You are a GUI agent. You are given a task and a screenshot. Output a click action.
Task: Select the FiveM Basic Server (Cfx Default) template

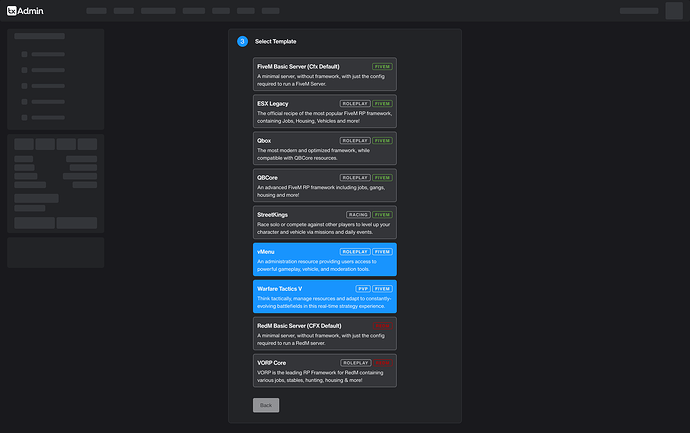[325, 74]
